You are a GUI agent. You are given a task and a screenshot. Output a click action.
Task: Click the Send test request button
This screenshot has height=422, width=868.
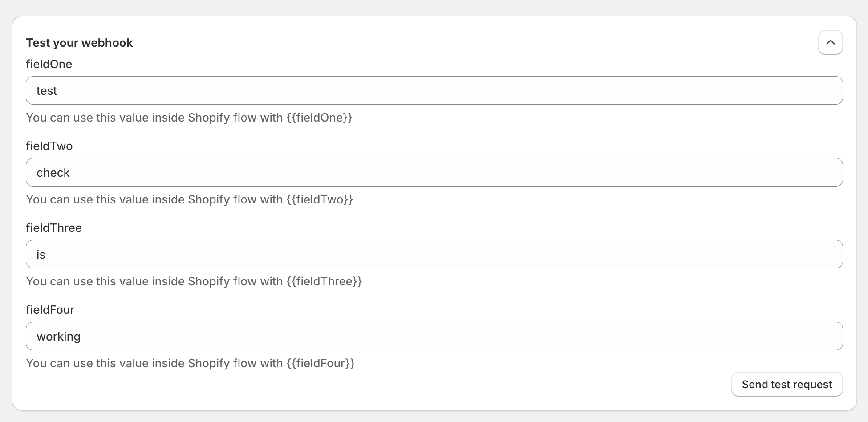(787, 384)
